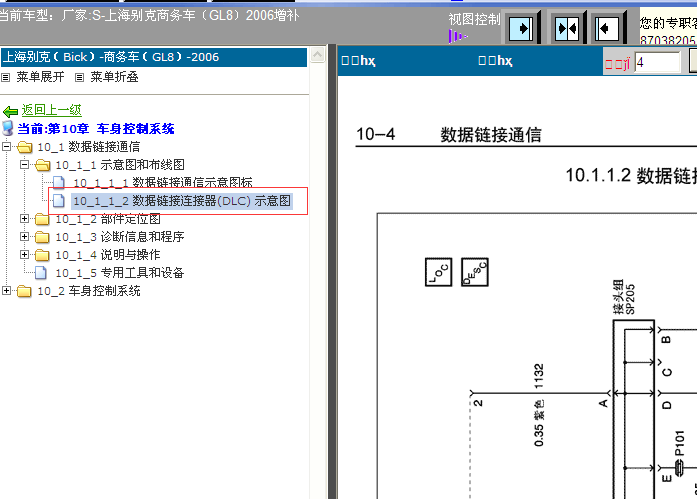The width and height of the screenshot is (697, 499).
Task: Click folder icon of 10_2 车身控制系统
Action: [24, 291]
